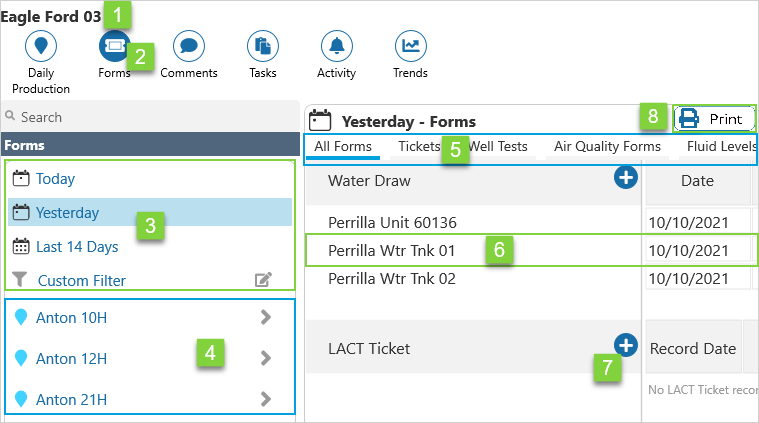Switch to the Tickets tab
759x423 pixels.
coord(419,147)
